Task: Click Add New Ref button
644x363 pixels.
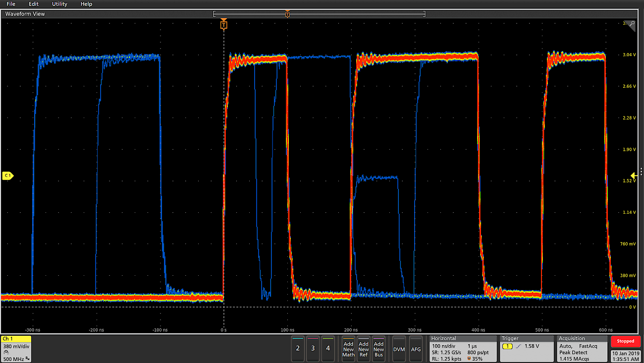Action: click(x=364, y=349)
